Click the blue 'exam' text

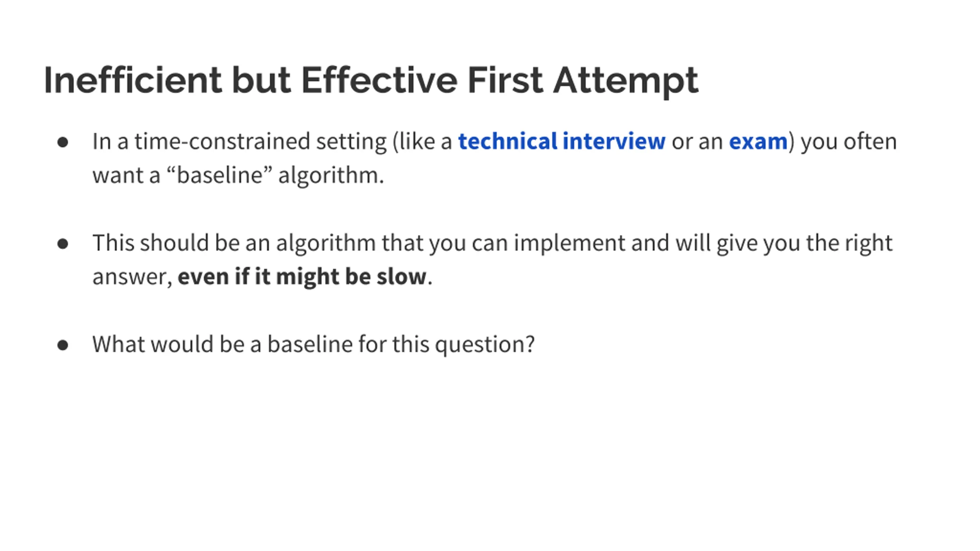(x=758, y=142)
